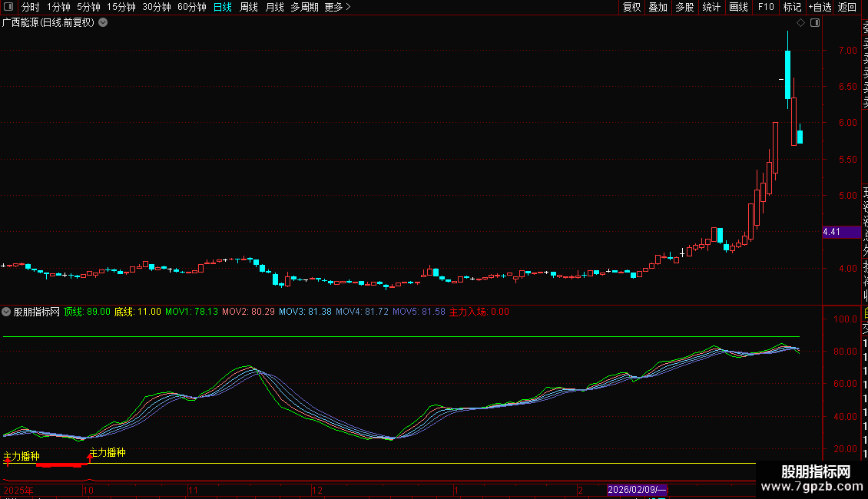Open dropdown beside 广西能源 chart title
The width and height of the screenshot is (868, 499).
coord(103,23)
